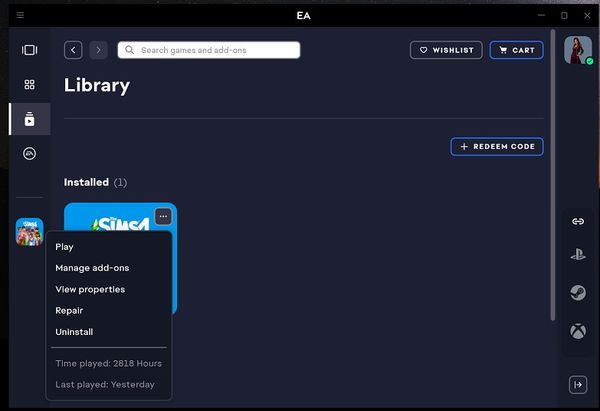This screenshot has height=411, width=600.
Task: Collapse the sidebar with the panel icon
Action: (29, 50)
